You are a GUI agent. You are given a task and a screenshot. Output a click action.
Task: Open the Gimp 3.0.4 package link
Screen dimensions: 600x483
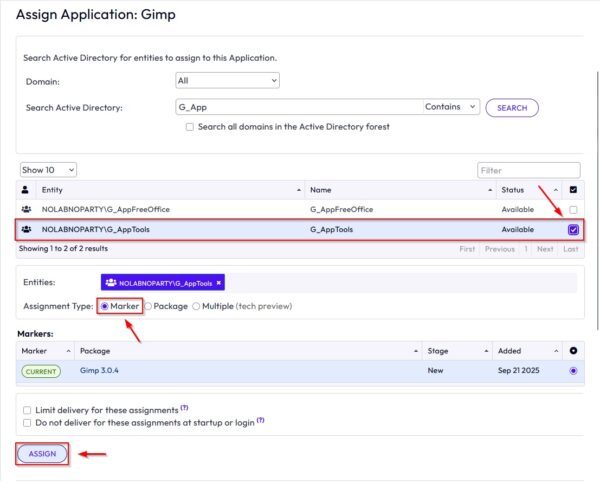(x=99, y=370)
